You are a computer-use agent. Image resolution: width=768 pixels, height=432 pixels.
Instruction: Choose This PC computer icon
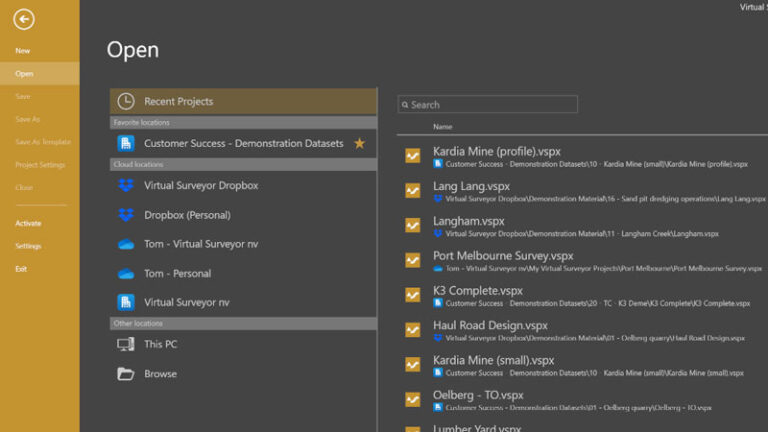point(126,344)
